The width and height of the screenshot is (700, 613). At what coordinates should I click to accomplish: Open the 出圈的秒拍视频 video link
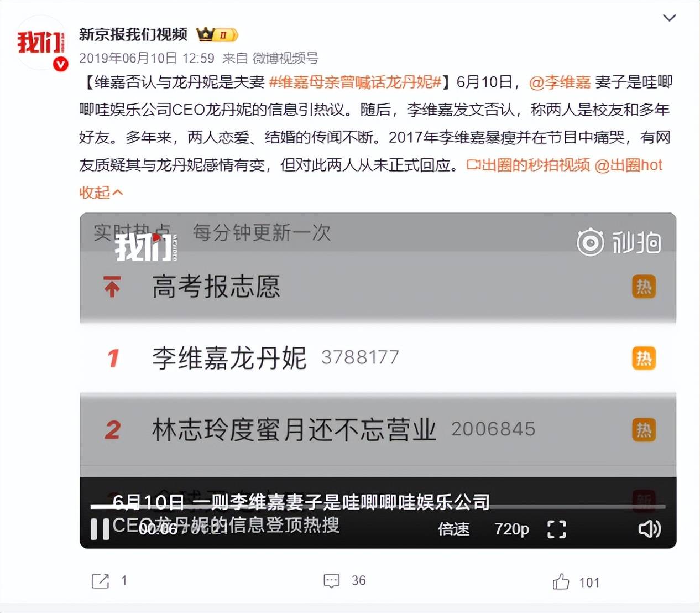point(528,165)
